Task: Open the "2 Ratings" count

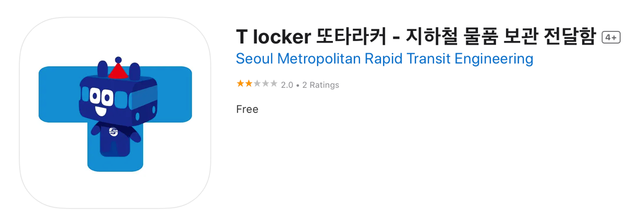Action: tap(321, 85)
